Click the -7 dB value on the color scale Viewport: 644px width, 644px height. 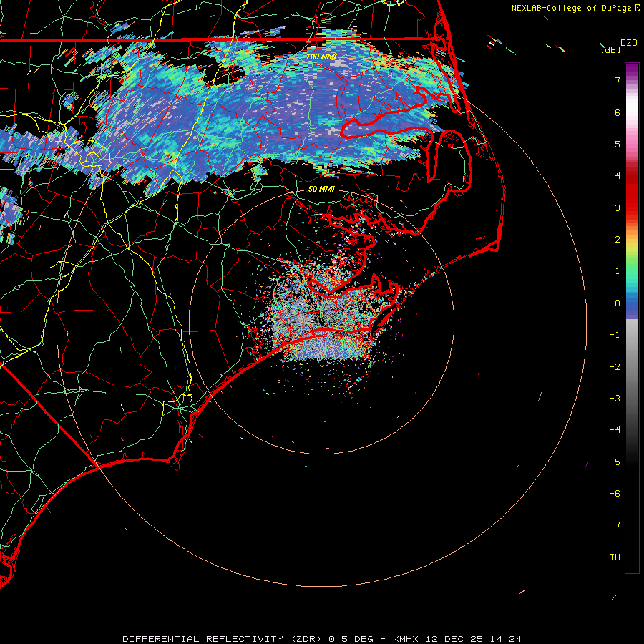[615, 525]
